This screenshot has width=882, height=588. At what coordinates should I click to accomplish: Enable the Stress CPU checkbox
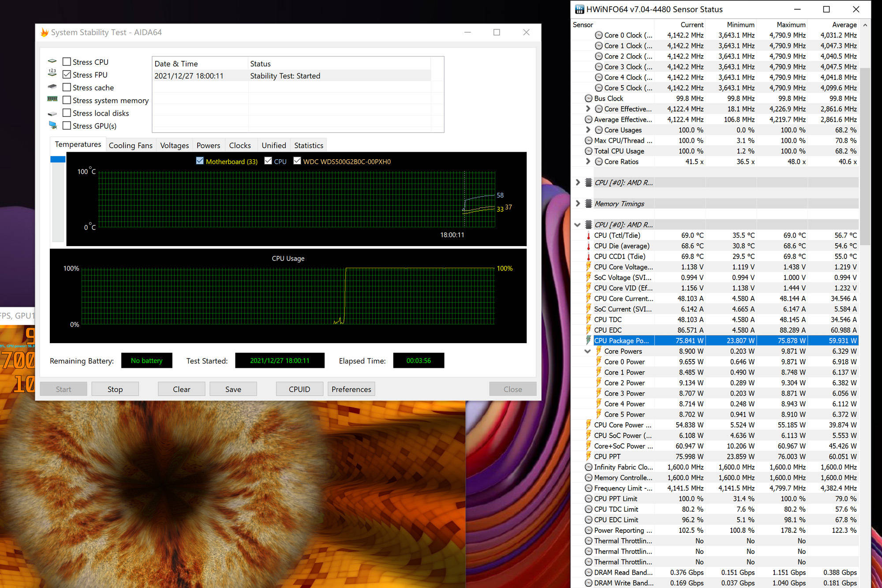click(x=67, y=62)
